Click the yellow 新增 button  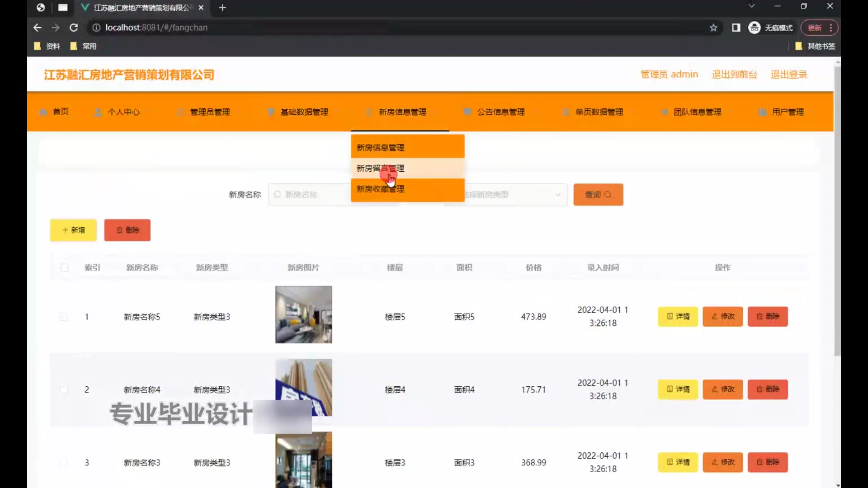click(x=73, y=230)
